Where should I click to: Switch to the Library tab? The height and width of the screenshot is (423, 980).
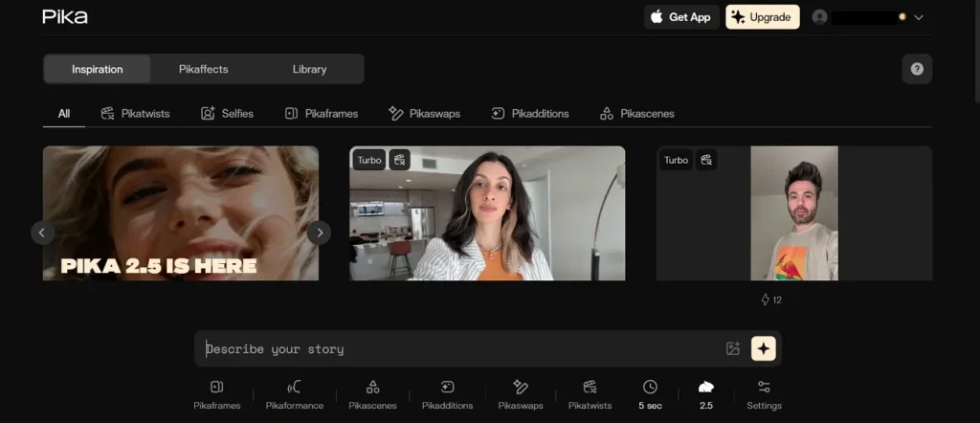309,69
